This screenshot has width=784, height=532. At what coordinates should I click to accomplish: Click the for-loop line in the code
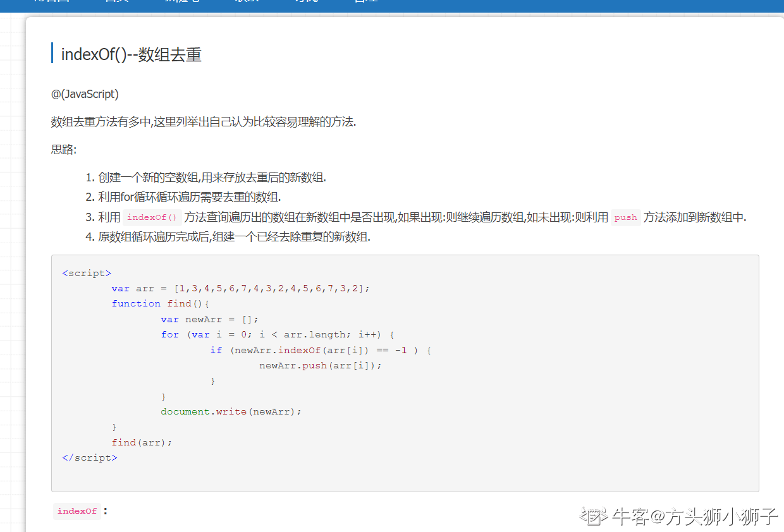[278, 334]
